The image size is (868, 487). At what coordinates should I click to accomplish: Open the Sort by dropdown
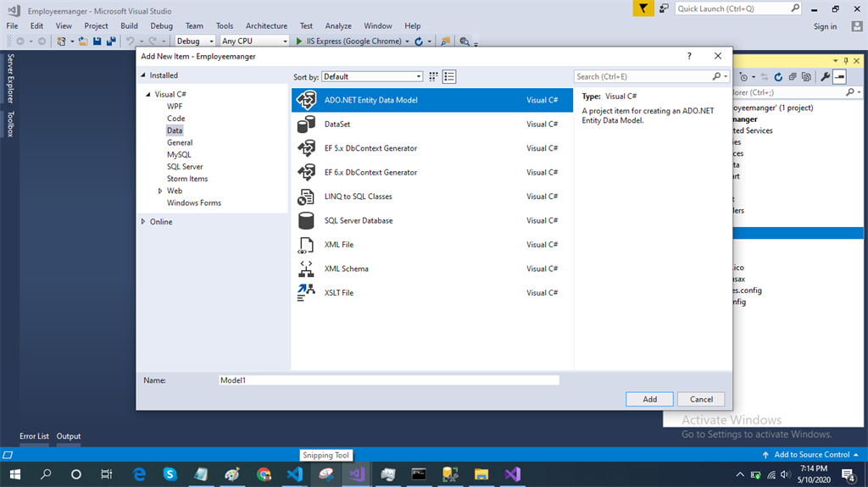coord(371,77)
